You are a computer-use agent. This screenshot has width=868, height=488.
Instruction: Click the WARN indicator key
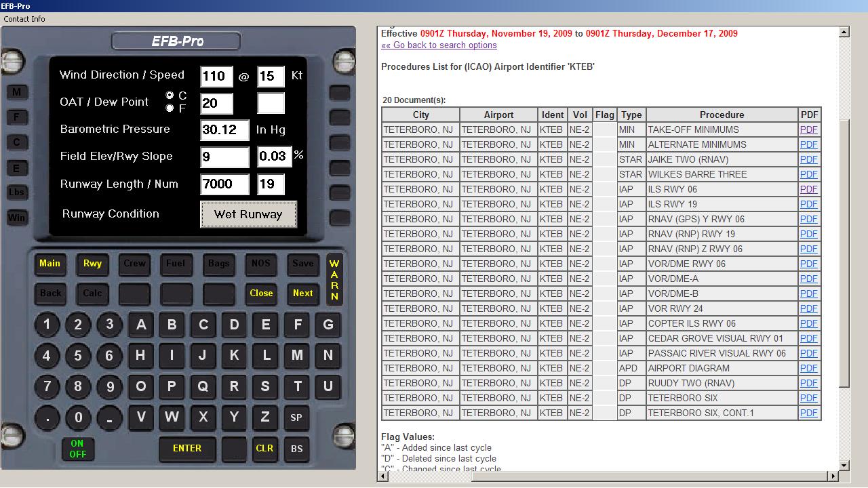335,279
